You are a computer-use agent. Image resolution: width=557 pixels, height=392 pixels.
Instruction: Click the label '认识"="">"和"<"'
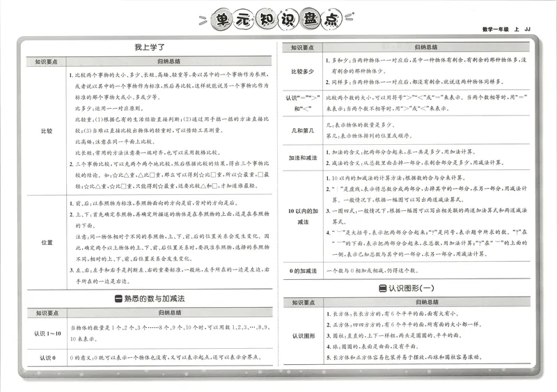click(x=303, y=104)
